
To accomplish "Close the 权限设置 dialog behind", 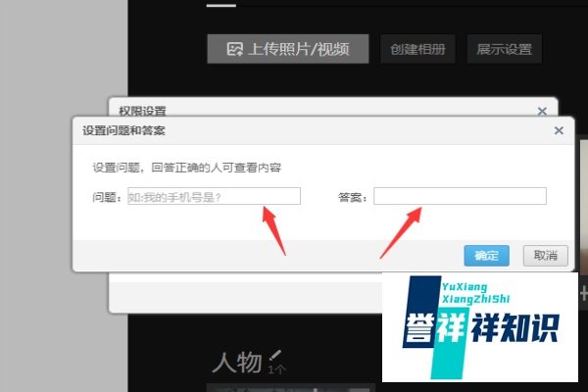I will coord(542,111).
